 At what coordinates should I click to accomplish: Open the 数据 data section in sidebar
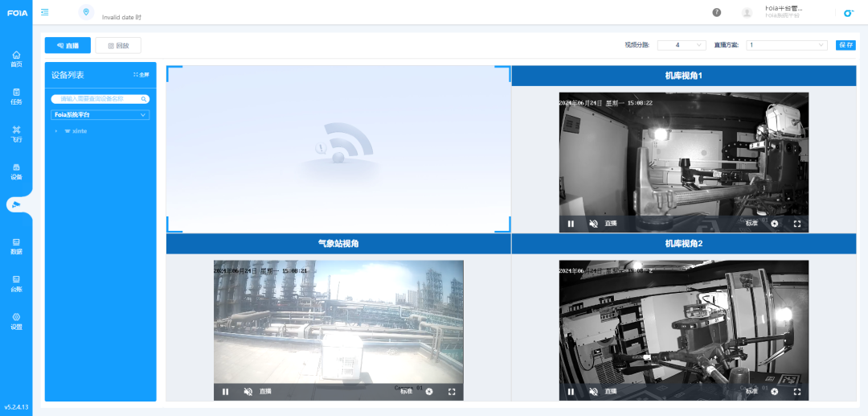16,246
